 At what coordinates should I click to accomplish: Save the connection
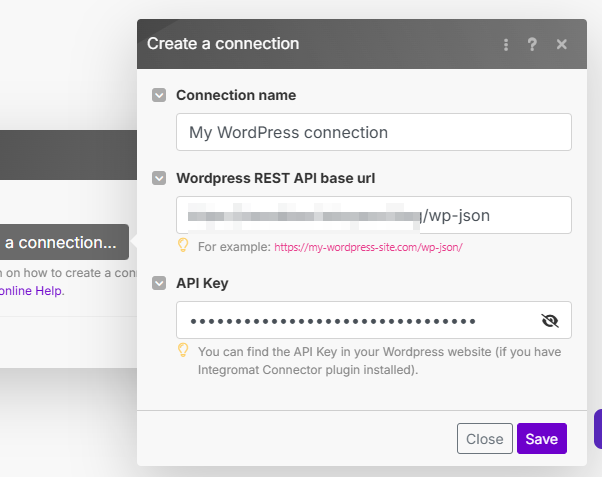click(542, 439)
